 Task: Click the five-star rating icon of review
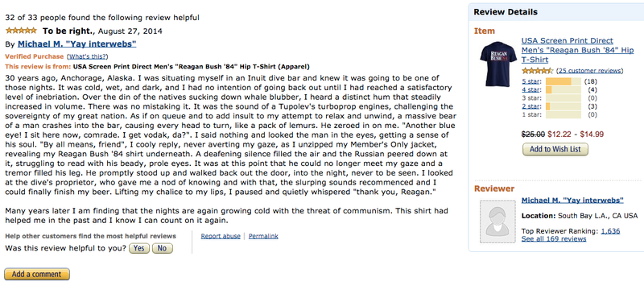tap(21, 31)
